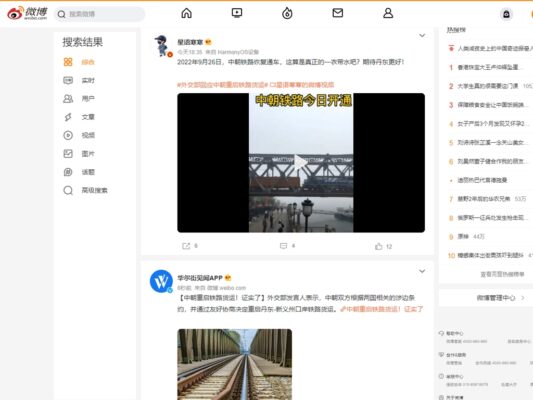Open messages via envelope icon
533x400 pixels.
point(338,13)
